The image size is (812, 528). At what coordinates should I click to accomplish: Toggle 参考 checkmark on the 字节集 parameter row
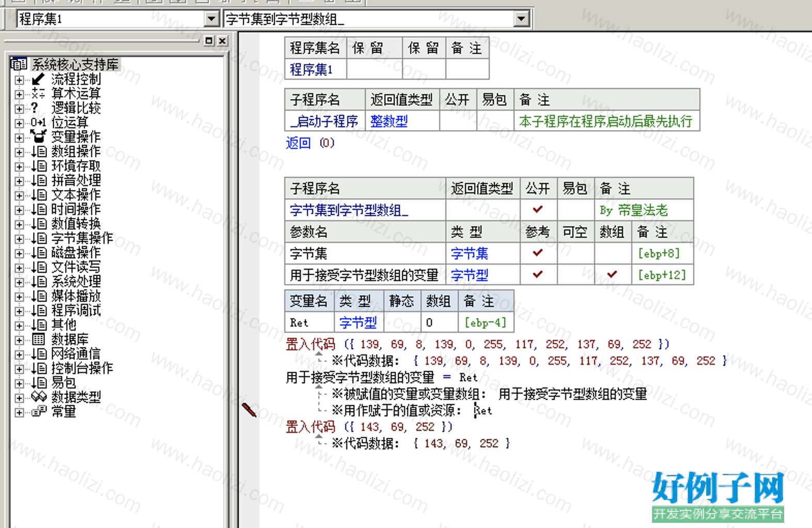pos(538,253)
